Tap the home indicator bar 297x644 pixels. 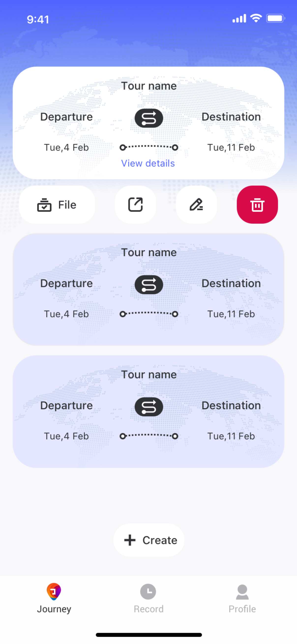pyautogui.click(x=149, y=635)
